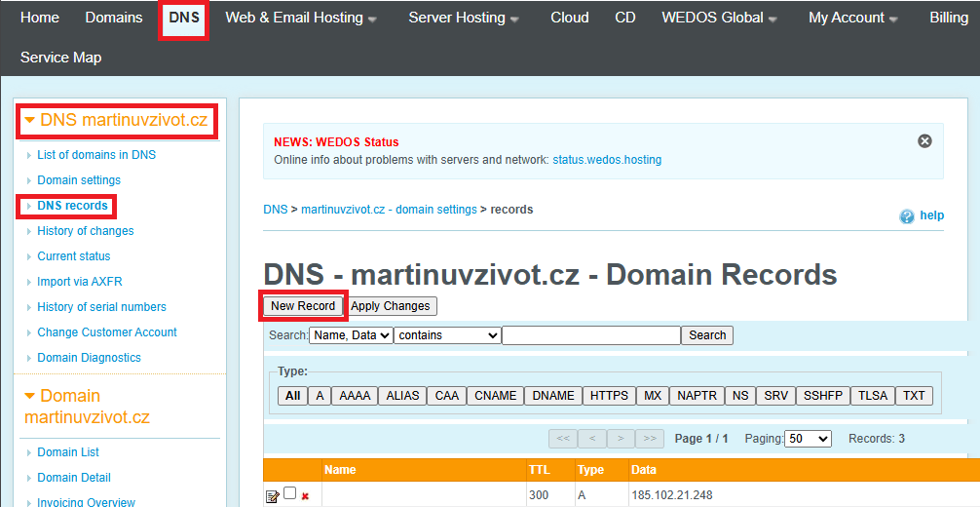Expand the Server Hosting menu

(x=463, y=19)
